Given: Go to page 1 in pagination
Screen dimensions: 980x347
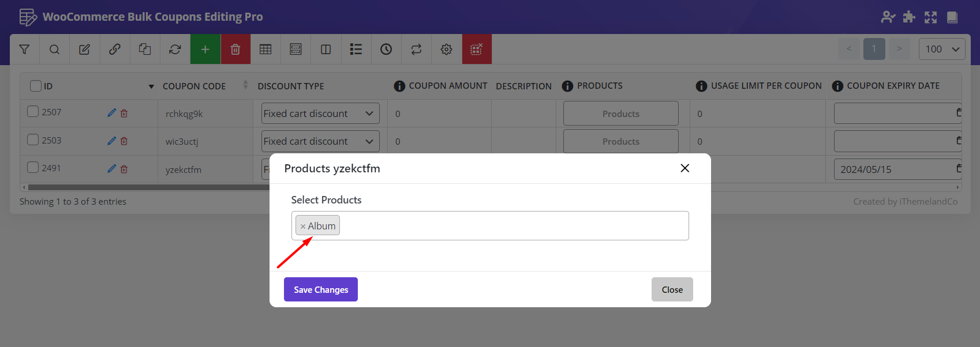Looking at the screenshot, I should point(874,49).
